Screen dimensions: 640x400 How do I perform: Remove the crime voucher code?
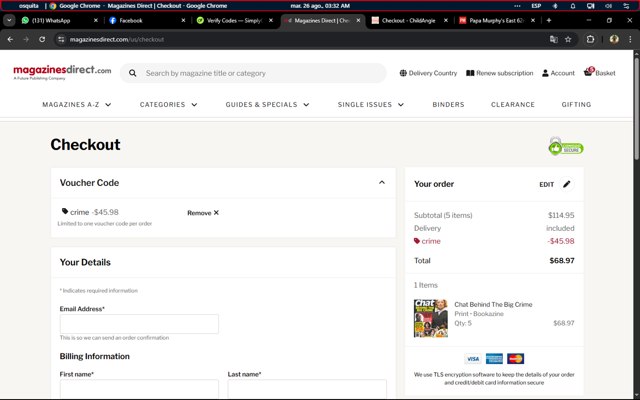pos(203,213)
